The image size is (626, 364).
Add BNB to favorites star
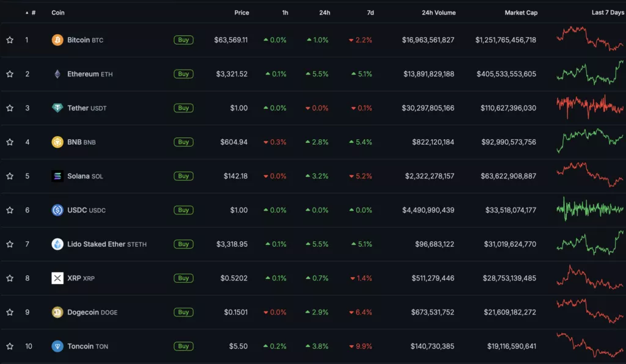pyautogui.click(x=10, y=142)
